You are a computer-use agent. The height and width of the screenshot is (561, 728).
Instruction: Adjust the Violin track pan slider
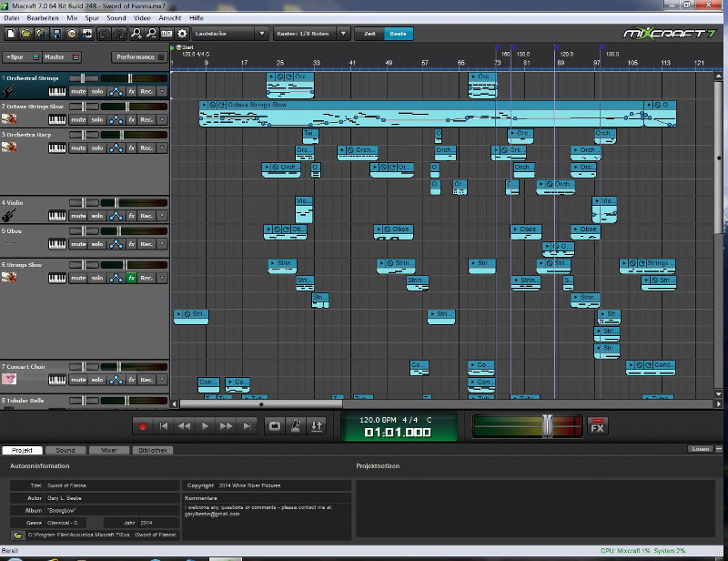84,203
